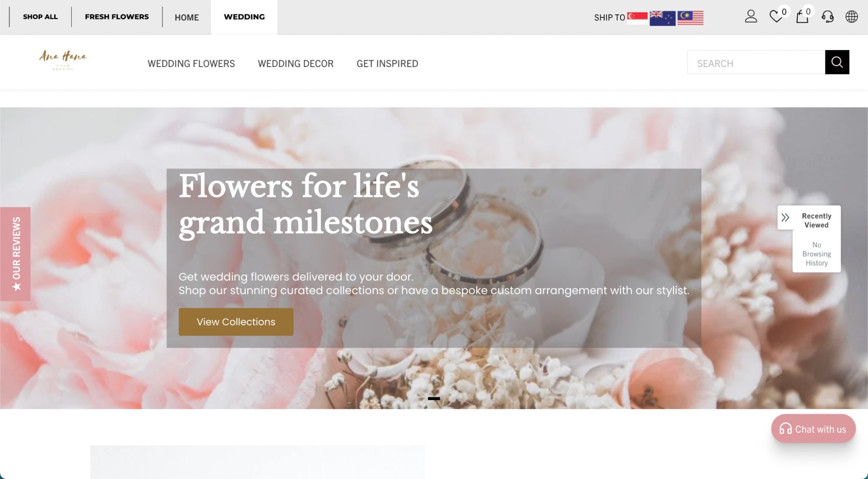Collapse the Recently Viewed panel arrows
This screenshot has width=868, height=479.
[x=785, y=217]
